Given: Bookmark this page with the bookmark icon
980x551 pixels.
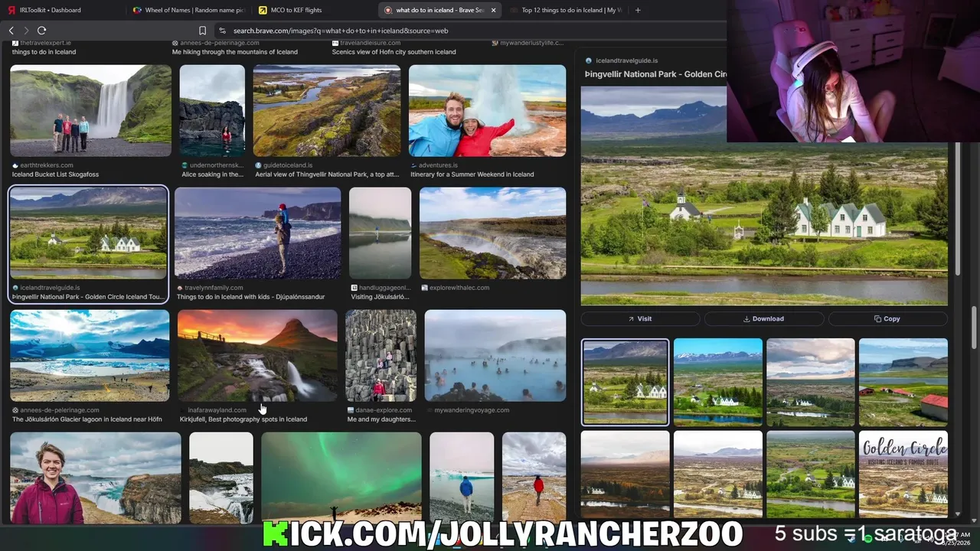Looking at the screenshot, I should click(x=202, y=31).
